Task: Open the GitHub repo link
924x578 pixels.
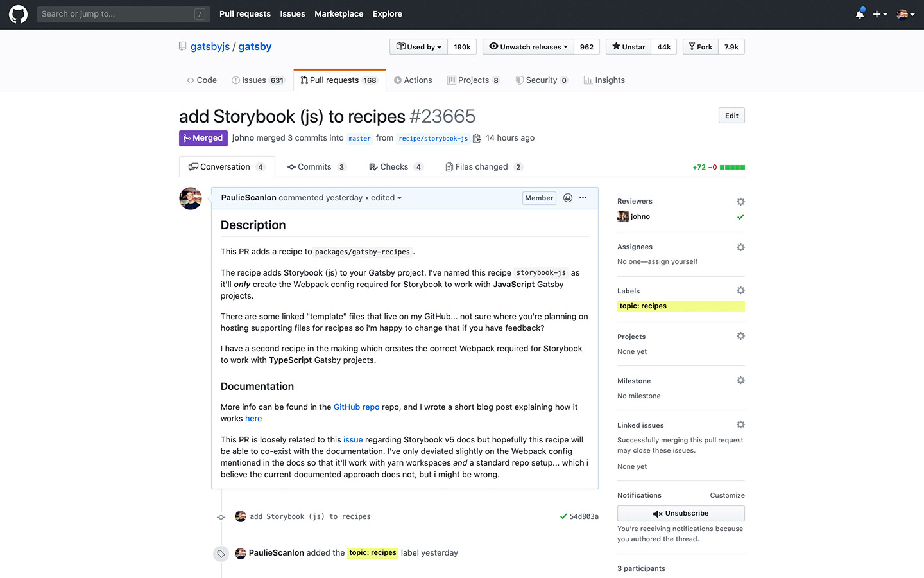Action: click(356, 407)
